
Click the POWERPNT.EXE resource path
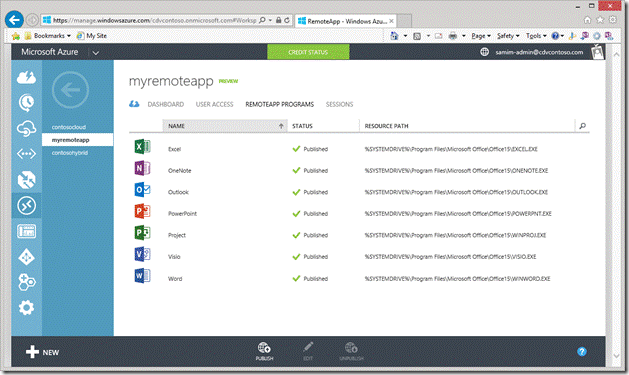coord(458,214)
